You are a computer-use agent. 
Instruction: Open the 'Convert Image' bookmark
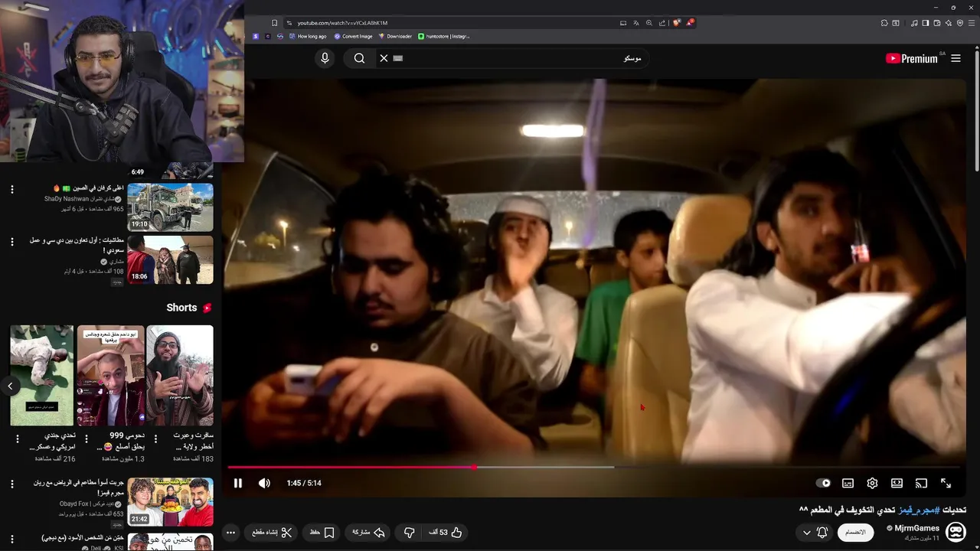click(353, 36)
